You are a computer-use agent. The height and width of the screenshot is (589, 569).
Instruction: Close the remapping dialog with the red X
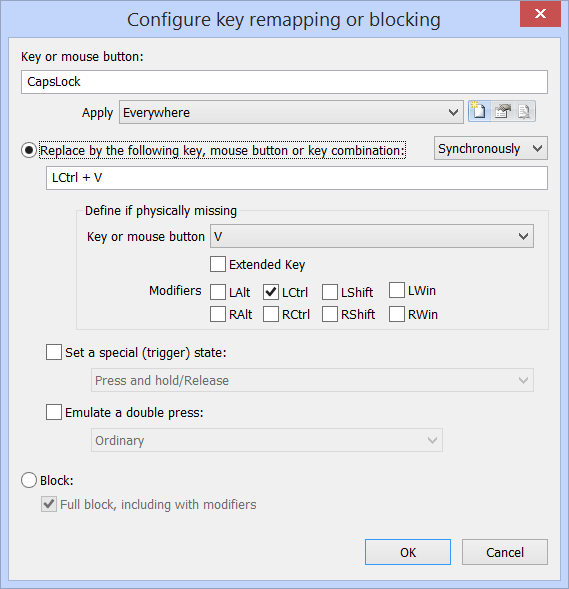click(540, 14)
